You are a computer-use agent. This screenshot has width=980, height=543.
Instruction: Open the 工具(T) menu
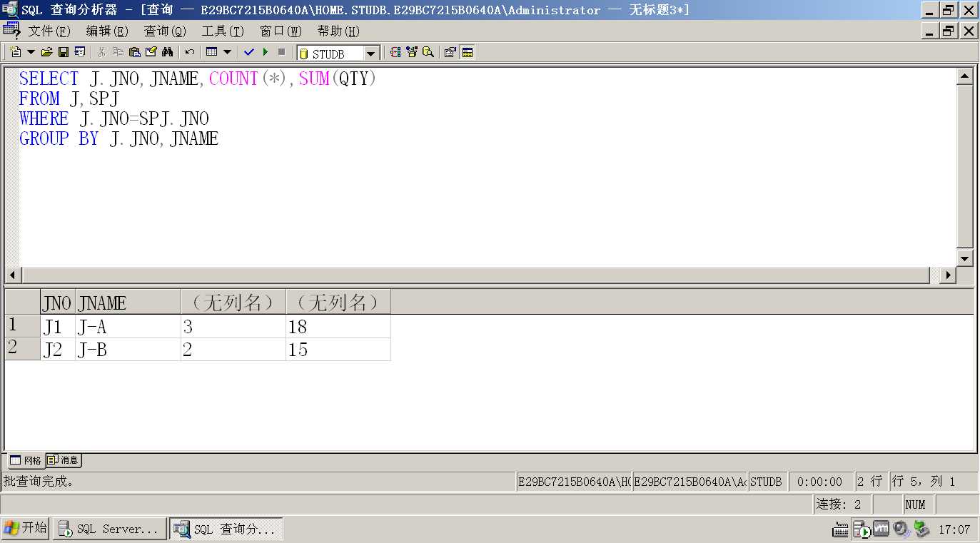(223, 31)
